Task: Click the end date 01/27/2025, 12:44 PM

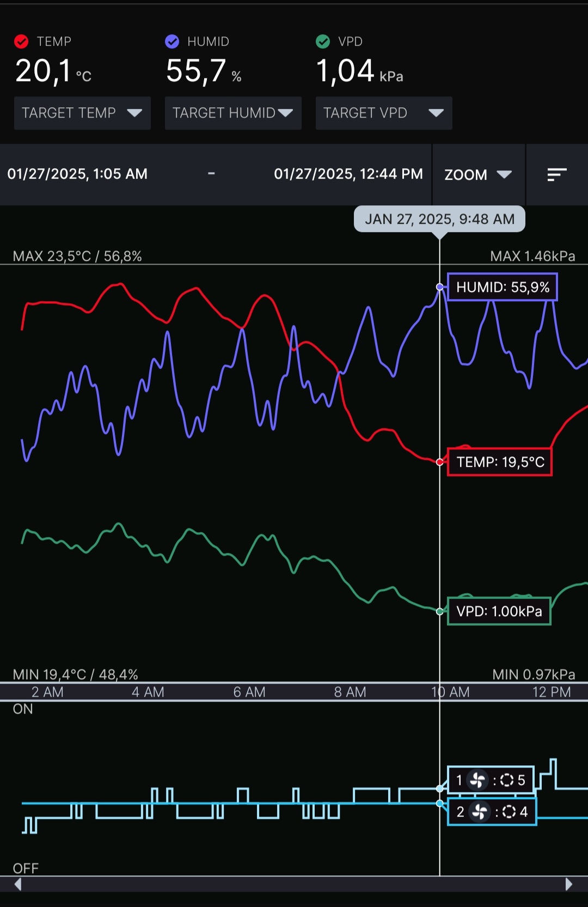Action: (348, 174)
